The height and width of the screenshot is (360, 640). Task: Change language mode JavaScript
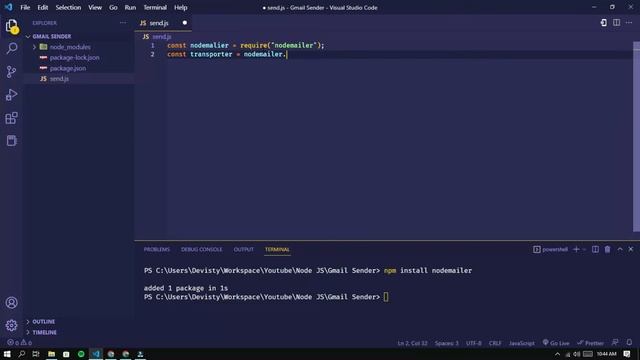522,343
